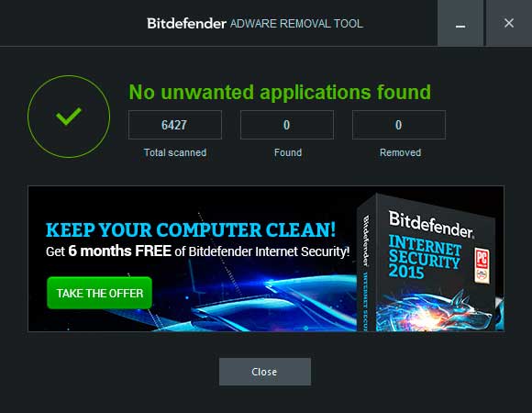This screenshot has width=532, height=413.
Task: Click the green checkmark status icon
Action: point(69,117)
